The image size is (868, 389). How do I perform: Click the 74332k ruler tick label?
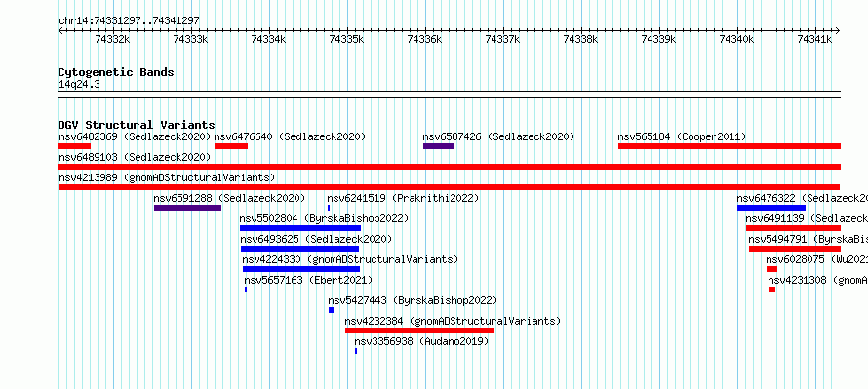[x=112, y=39]
